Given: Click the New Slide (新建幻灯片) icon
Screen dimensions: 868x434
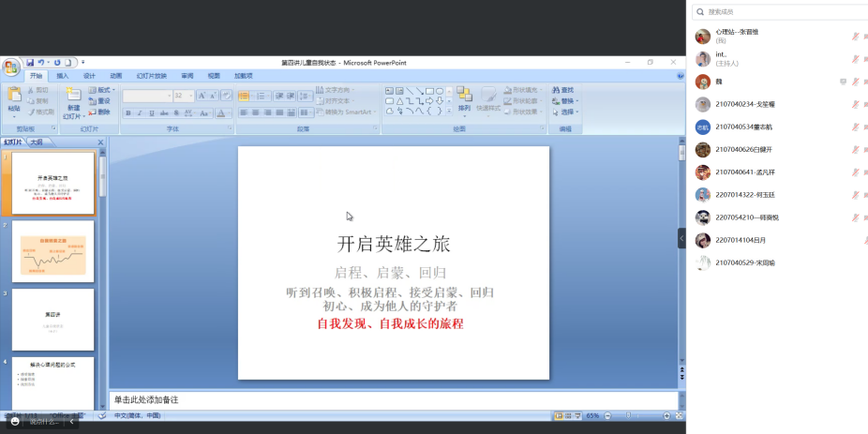Looking at the screenshot, I should click(x=73, y=97).
